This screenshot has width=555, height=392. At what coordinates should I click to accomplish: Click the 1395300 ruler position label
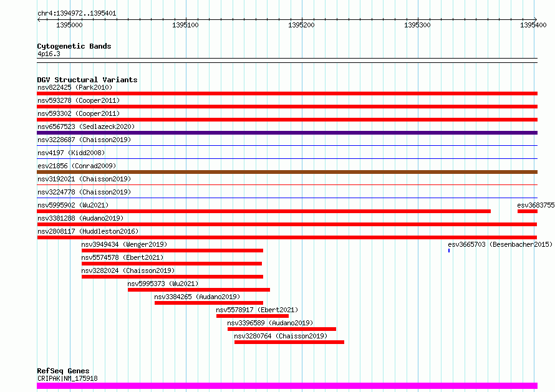click(x=417, y=25)
